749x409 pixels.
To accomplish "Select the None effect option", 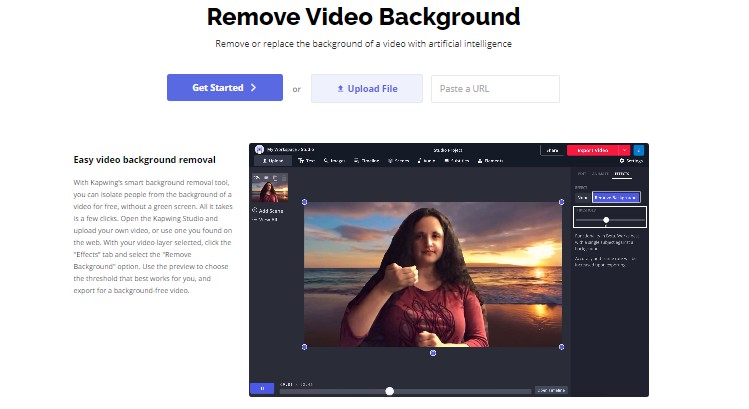I will 582,197.
